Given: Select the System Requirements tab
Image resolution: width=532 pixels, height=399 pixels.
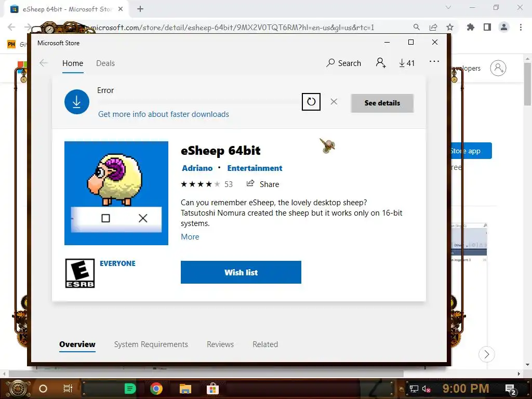Looking at the screenshot, I should [151, 344].
